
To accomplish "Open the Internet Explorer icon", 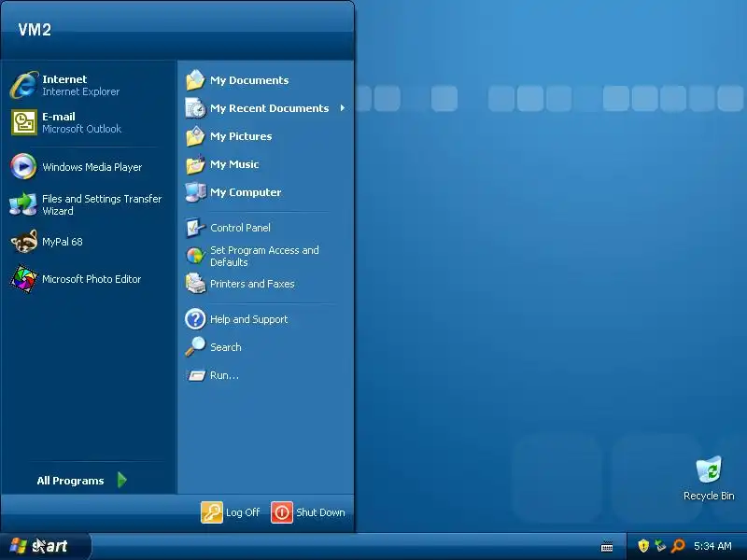I will click(x=24, y=85).
